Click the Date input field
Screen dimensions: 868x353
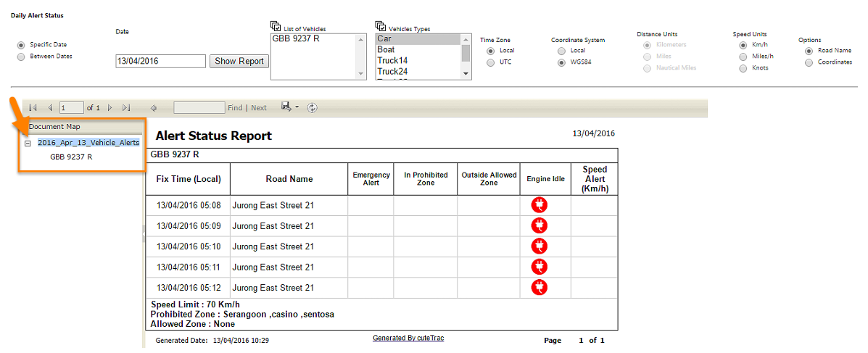(160, 62)
